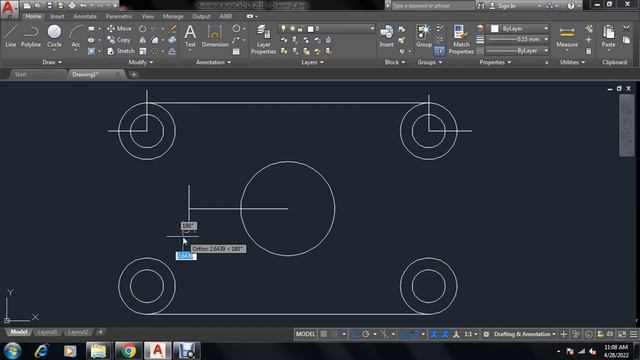640x360 pixels.
Task: Select the Scale tool icon
Action: tap(142, 51)
